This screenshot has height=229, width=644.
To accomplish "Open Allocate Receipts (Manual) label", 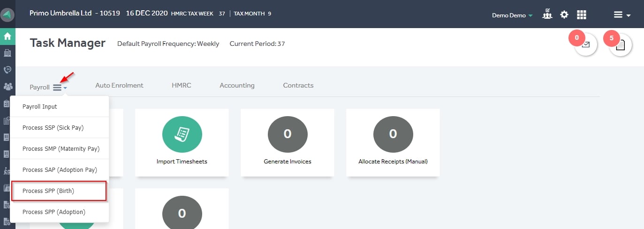I will tap(393, 162).
